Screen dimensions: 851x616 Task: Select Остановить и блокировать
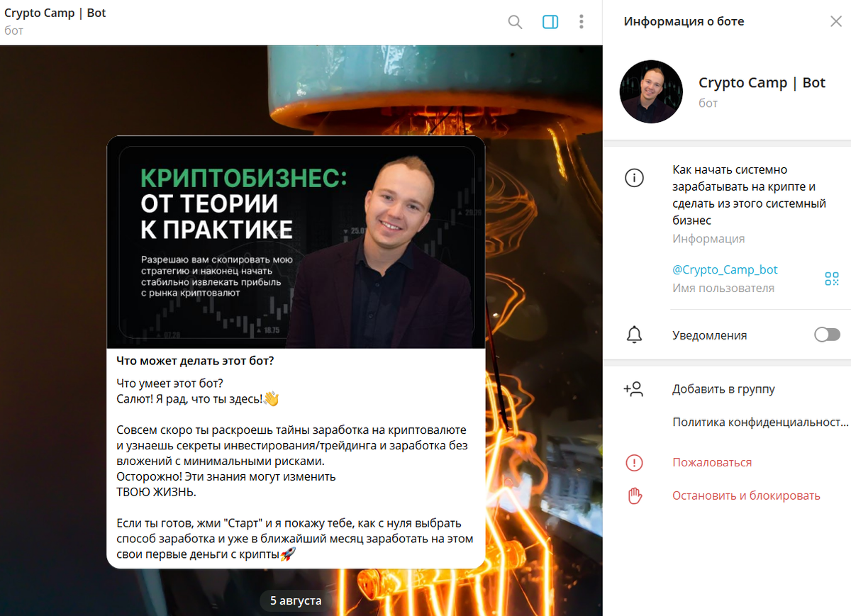[x=746, y=496]
